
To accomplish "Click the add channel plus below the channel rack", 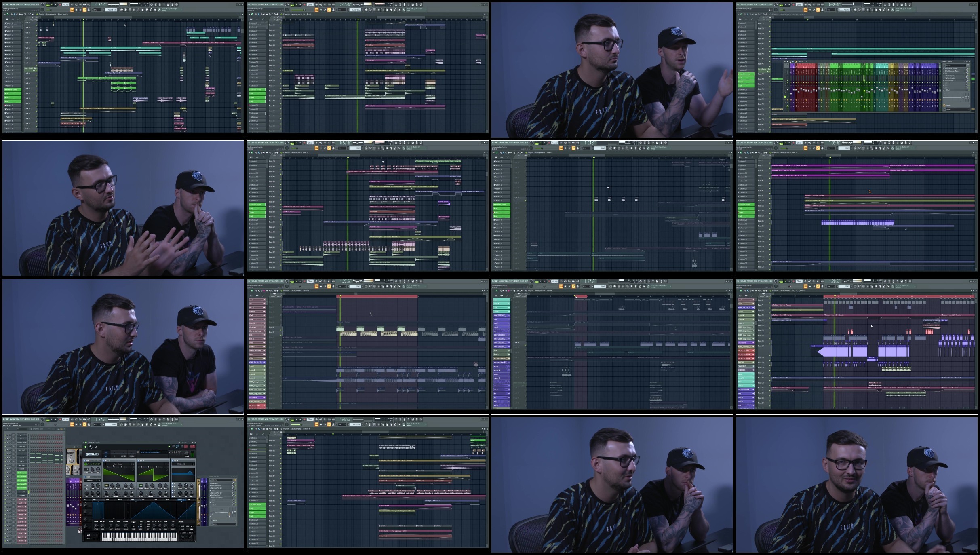I will coord(22,546).
